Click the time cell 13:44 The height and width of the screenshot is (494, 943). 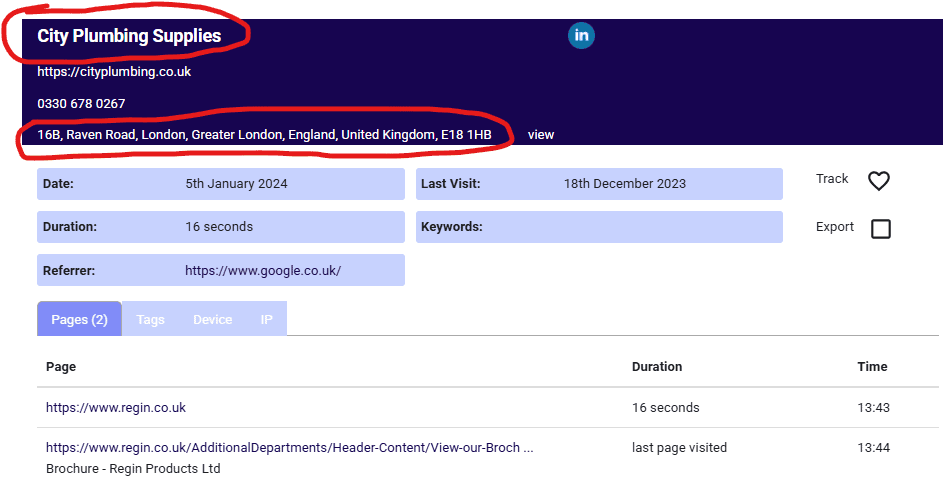(873, 448)
